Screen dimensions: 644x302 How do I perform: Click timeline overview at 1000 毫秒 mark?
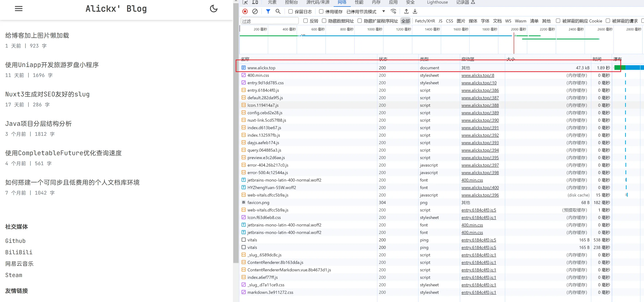(x=375, y=29)
